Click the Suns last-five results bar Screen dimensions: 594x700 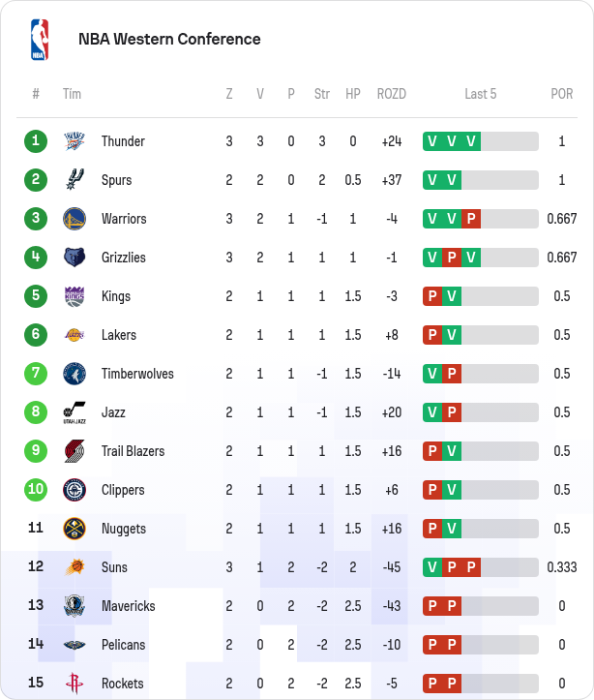[x=481, y=567]
